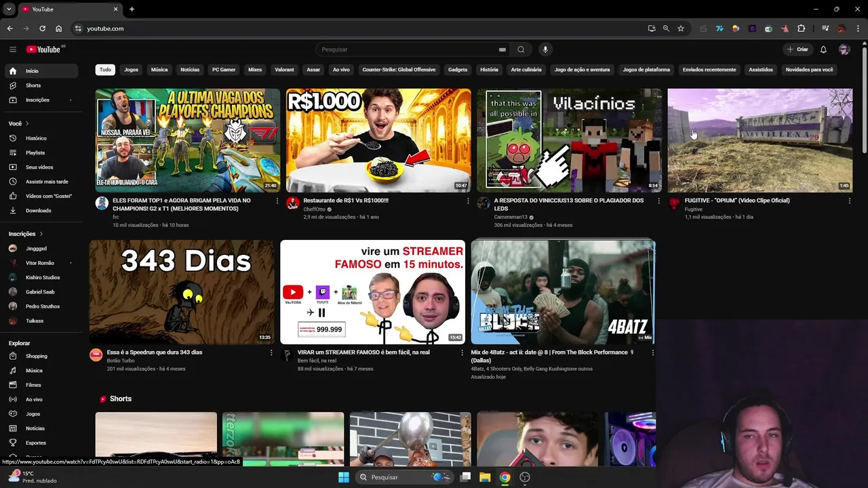
Task: Select Counter-Strike: Global Offensive chip
Action: tap(399, 69)
